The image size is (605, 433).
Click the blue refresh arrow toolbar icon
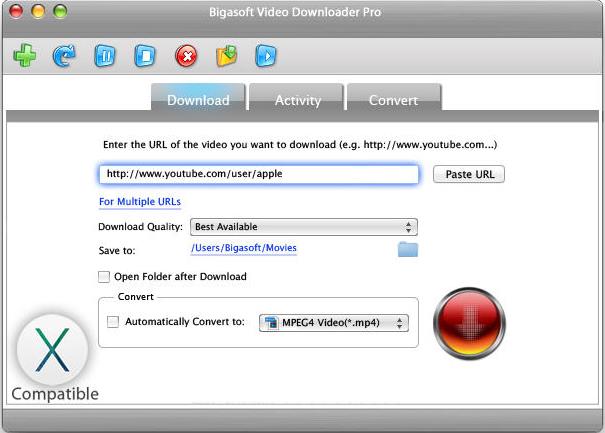pyautogui.click(x=64, y=56)
